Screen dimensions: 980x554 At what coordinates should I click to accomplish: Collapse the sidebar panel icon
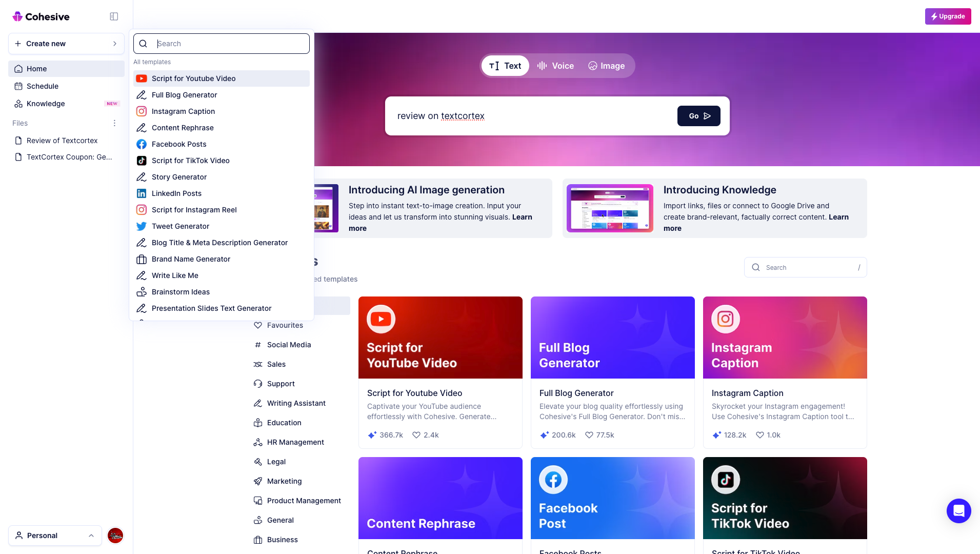point(114,16)
